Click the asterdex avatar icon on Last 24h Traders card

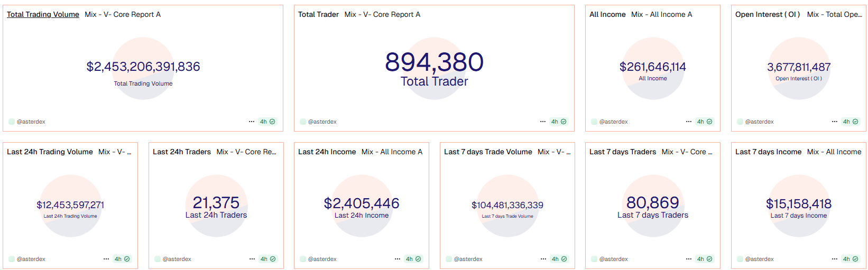click(x=158, y=259)
